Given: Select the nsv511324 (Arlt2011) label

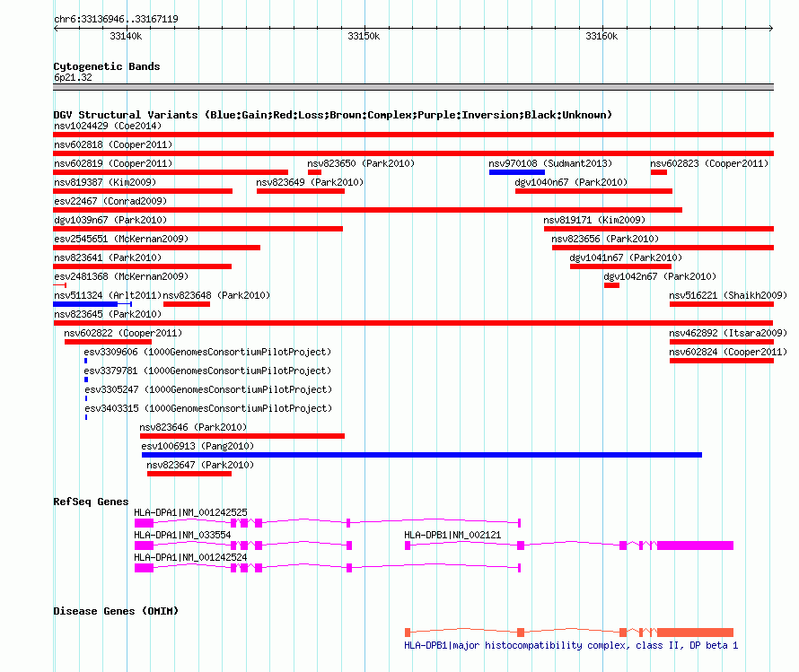Looking at the screenshot, I should 108,295.
